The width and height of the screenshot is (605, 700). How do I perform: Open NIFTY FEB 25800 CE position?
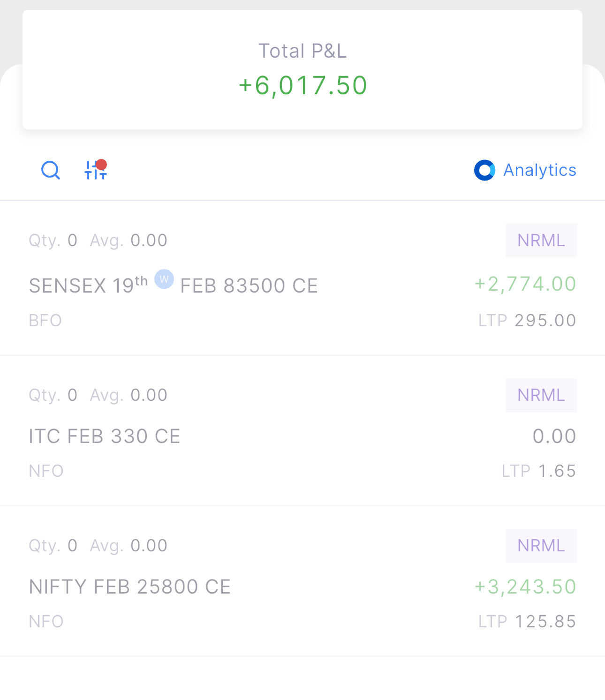pyautogui.click(x=130, y=587)
